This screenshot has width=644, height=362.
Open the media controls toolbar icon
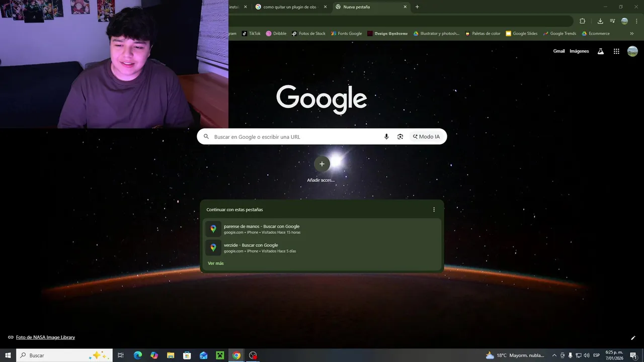(612, 21)
